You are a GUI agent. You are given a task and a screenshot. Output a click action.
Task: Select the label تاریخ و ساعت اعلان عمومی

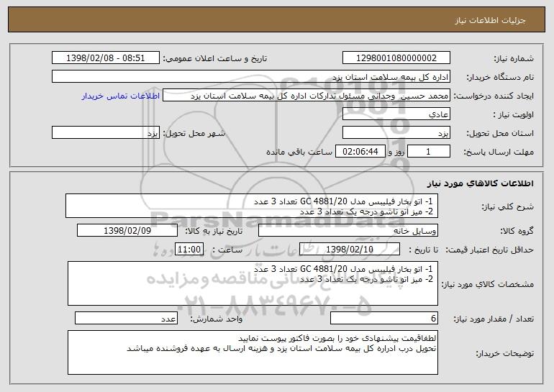click(x=215, y=59)
